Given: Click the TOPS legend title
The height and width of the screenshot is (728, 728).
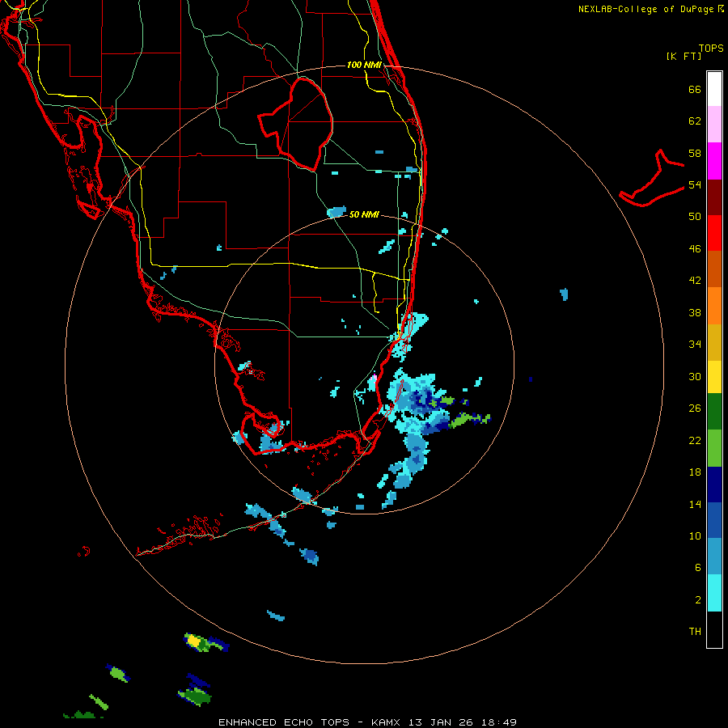Looking at the screenshot, I should 711,48.
